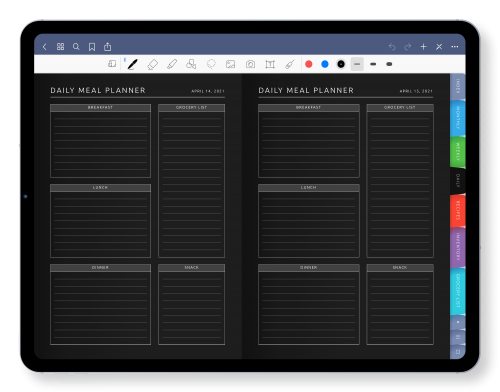The width and height of the screenshot is (500, 392).
Task: Insert an image with the Image tool
Action: 230,64
